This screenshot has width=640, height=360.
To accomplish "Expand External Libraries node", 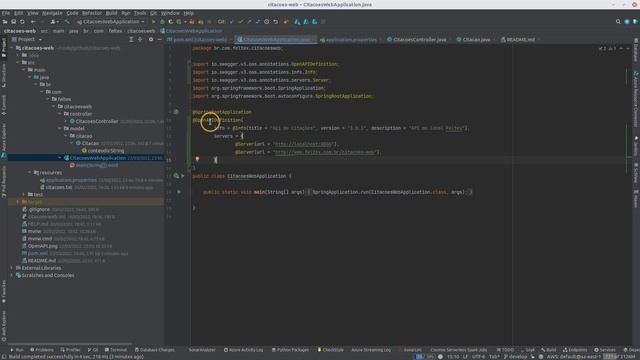I will click(12, 268).
